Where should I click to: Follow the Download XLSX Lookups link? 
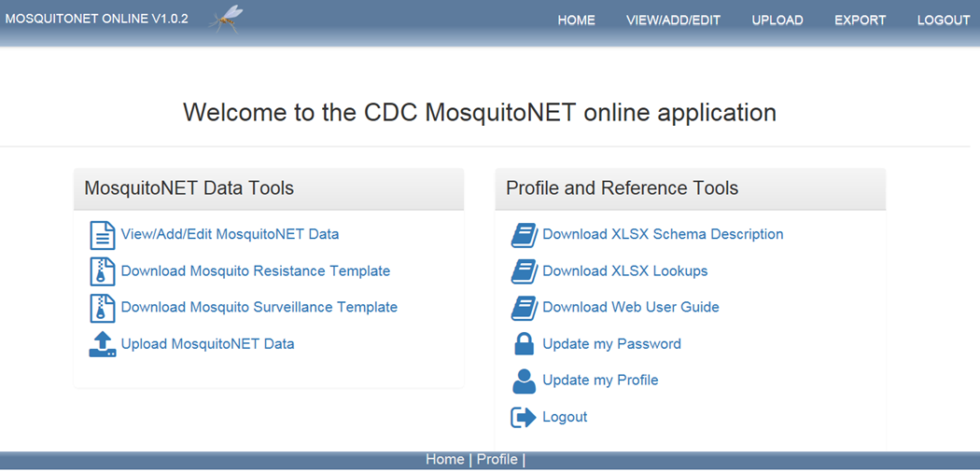[x=624, y=271]
